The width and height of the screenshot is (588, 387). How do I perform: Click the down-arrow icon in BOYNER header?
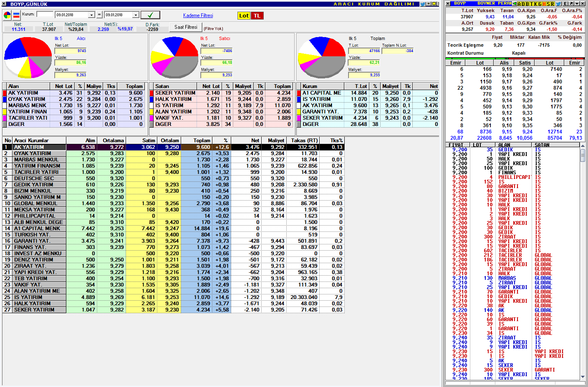point(577,4)
